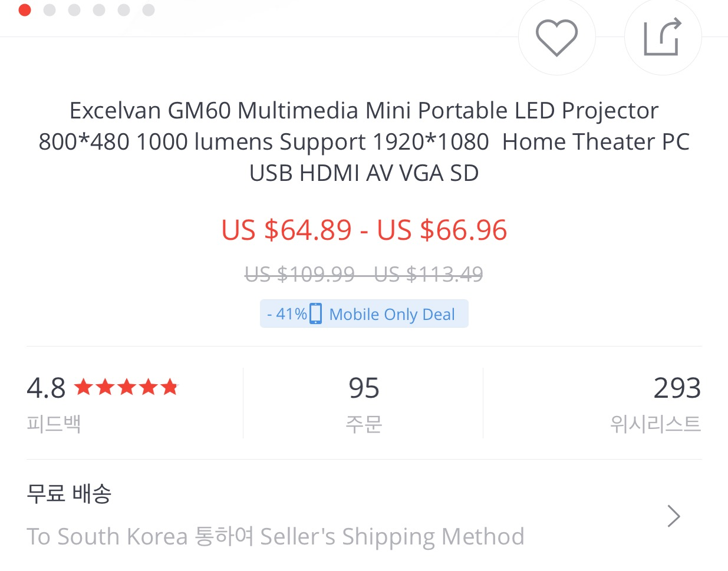This screenshot has width=728, height=571.
Task: Click the phone icon in deal badge
Action: point(316,313)
